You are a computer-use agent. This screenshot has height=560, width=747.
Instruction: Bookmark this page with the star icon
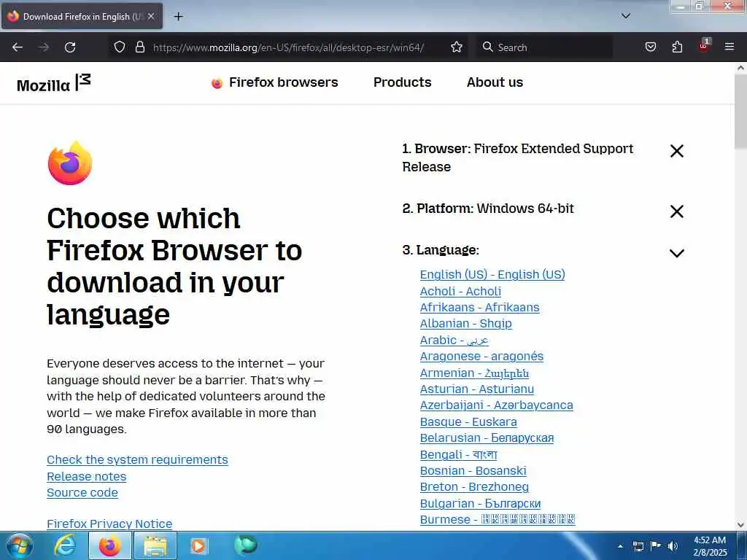[457, 47]
